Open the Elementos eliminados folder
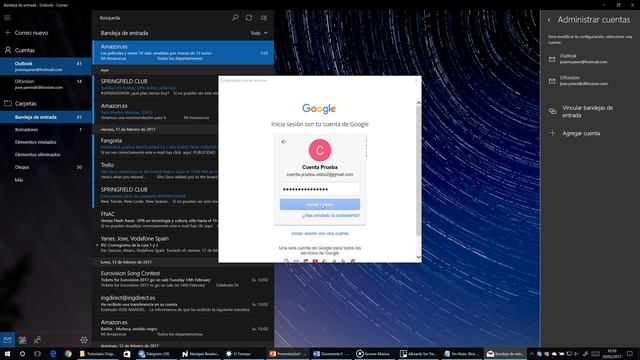 pos(46,155)
